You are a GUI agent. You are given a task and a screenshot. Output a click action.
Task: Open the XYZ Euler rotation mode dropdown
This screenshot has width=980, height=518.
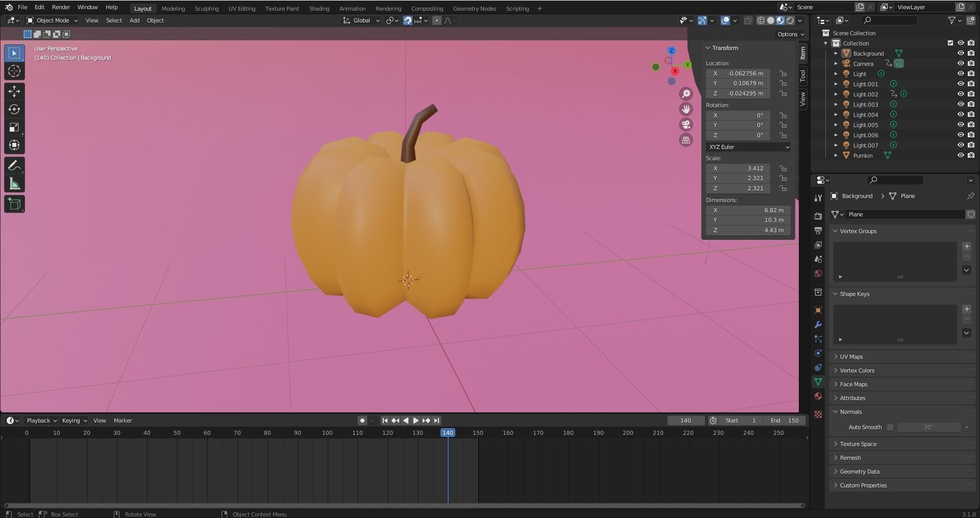point(748,147)
